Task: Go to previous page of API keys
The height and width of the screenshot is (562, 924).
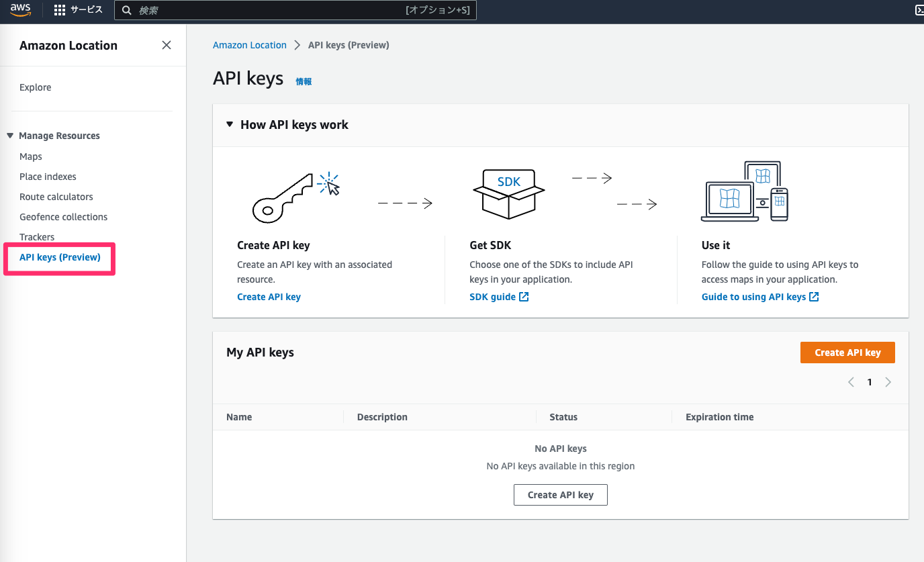Action: [x=851, y=382]
